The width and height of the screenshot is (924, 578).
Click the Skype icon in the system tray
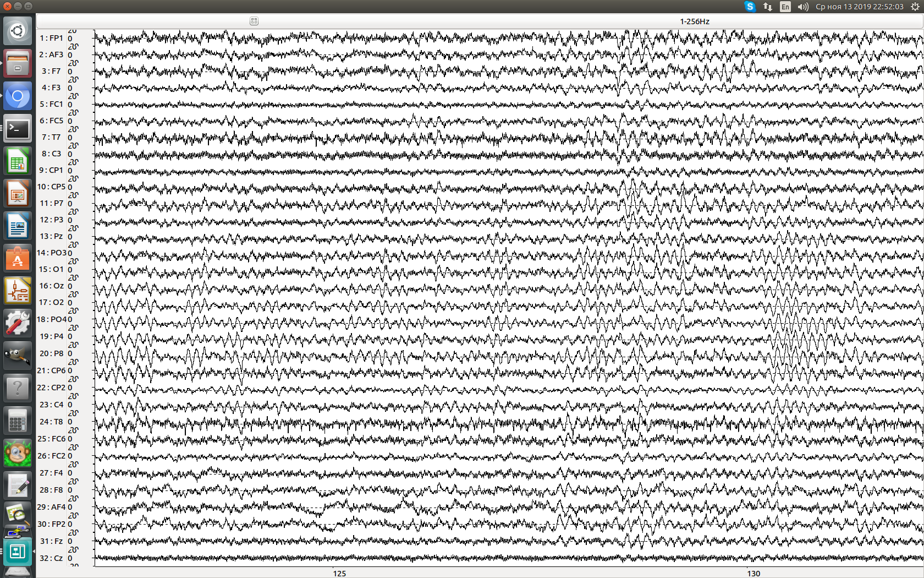(x=750, y=7)
